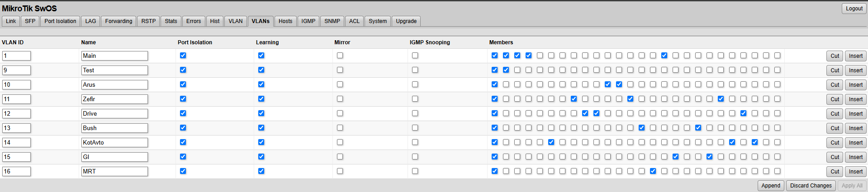The image size is (868, 192).
Task: Open the Port Isolation tab
Action: [x=60, y=21]
